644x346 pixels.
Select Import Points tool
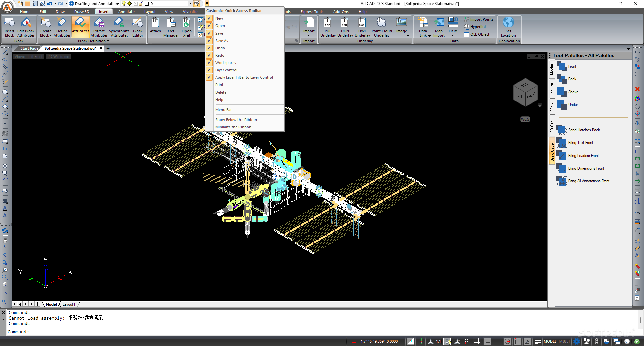pos(479,19)
